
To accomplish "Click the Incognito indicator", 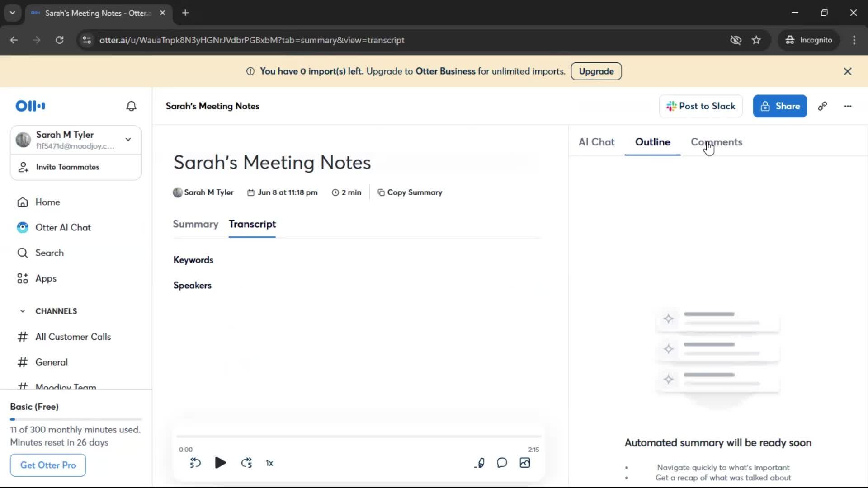I will [x=808, y=40].
